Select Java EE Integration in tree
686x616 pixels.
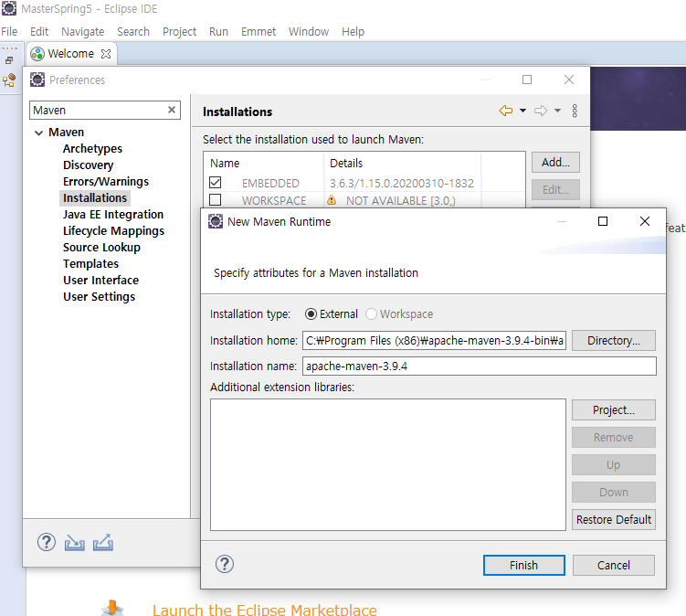pyautogui.click(x=113, y=215)
